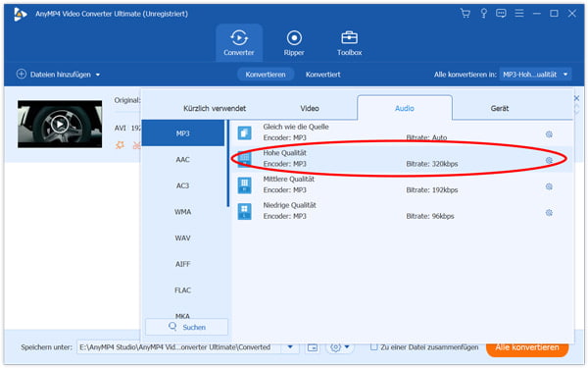Choose AAC in the format list
This screenshot has width=588, height=368.
coord(183,159)
